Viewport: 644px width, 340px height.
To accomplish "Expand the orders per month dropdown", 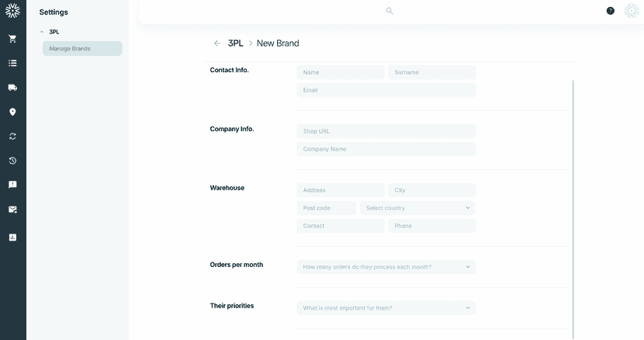I will click(386, 267).
